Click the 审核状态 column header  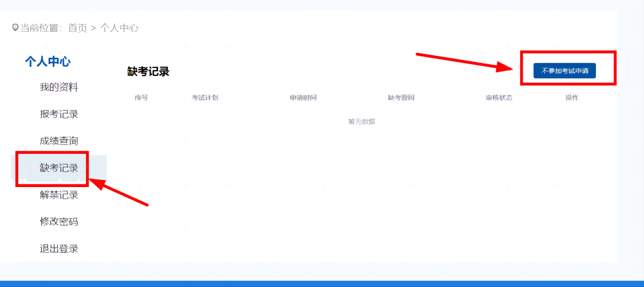tap(499, 98)
